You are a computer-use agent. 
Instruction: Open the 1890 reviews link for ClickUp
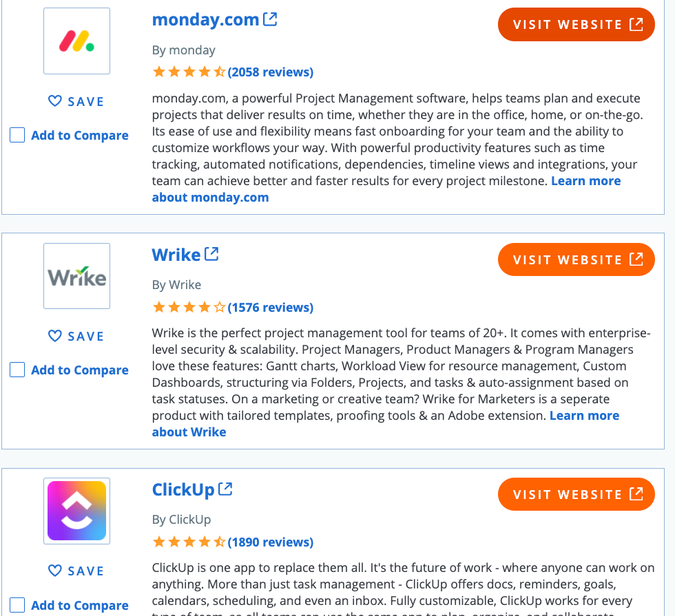click(x=270, y=542)
